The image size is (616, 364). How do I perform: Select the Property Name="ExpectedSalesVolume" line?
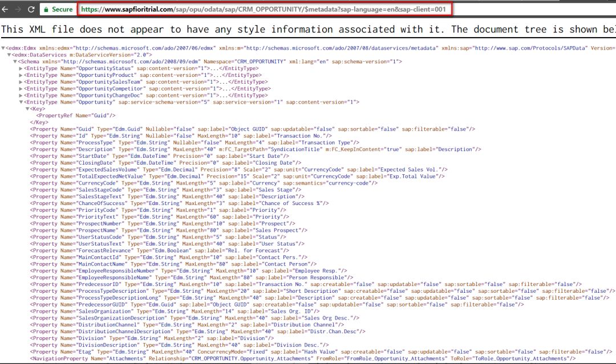[x=239, y=169]
